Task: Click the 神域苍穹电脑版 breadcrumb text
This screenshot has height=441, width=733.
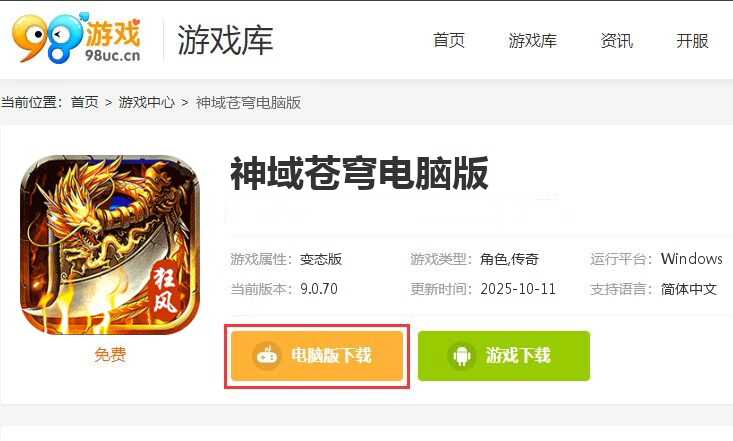Action: point(248,102)
